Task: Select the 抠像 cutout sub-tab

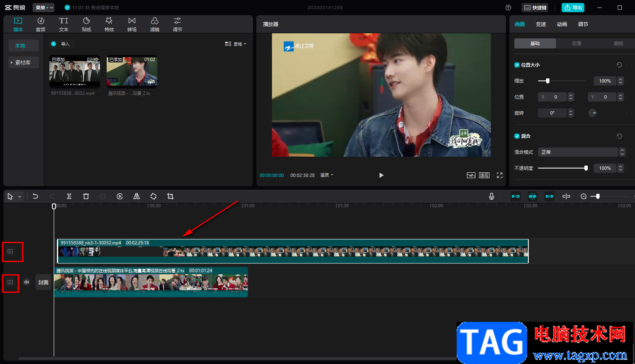Action: point(577,43)
